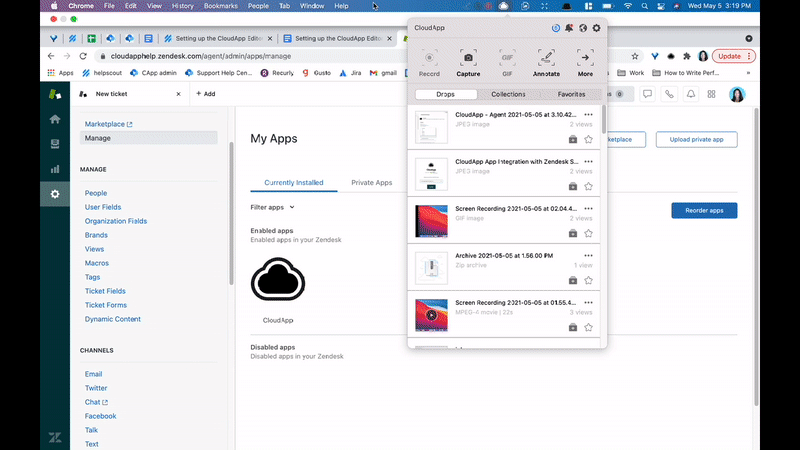Switch to the Favorites tab
This screenshot has height=450, width=800.
[x=571, y=94]
